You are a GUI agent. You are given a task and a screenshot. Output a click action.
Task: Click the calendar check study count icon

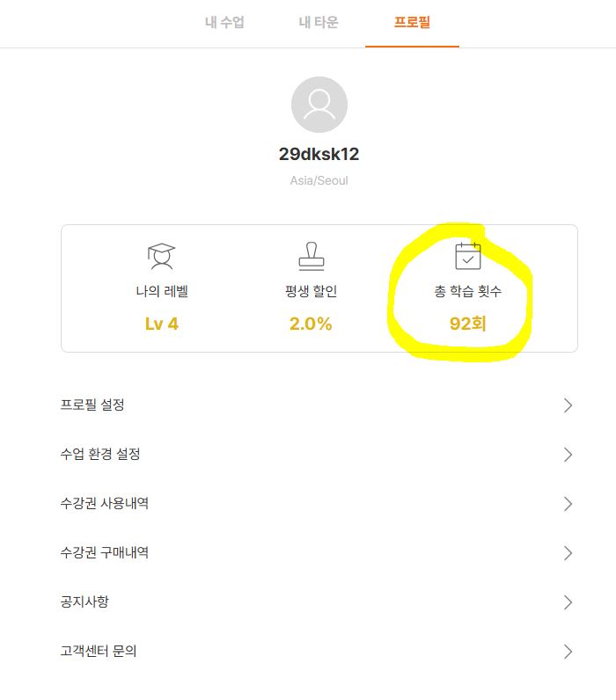point(467,256)
